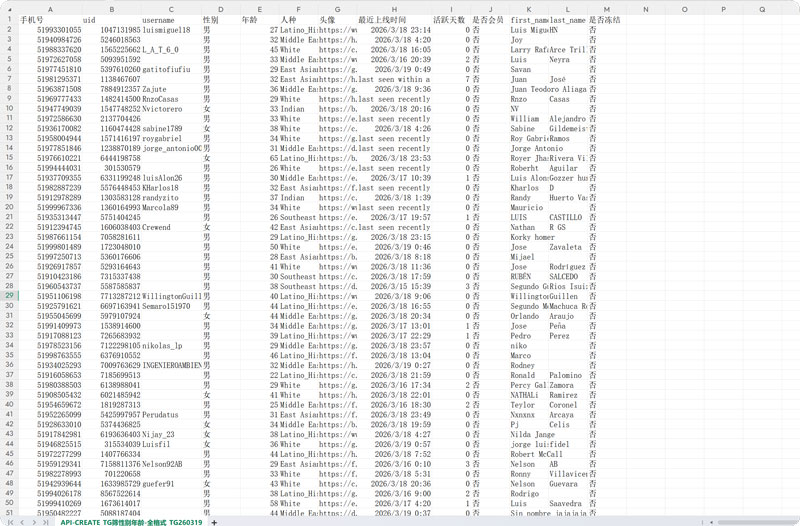Click the Nelson92AB username cell

point(162,464)
